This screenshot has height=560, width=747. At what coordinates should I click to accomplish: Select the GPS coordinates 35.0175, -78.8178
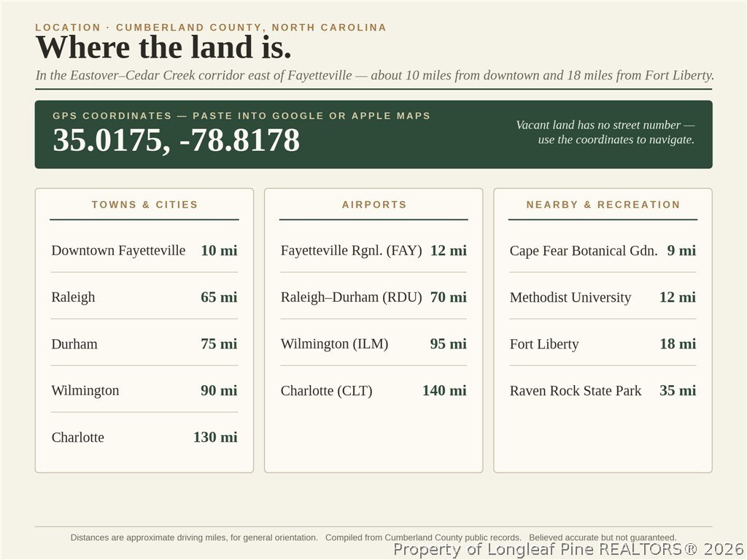[177, 141]
